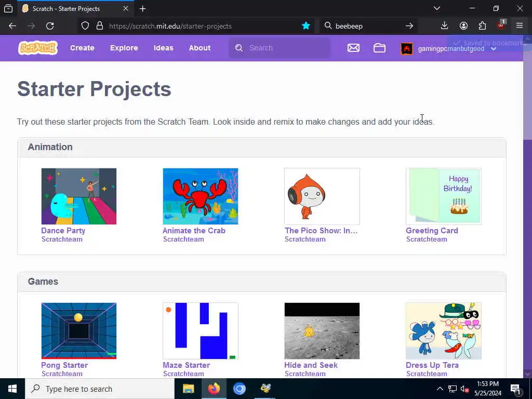Viewport: 532px width, 399px height.
Task: Click the Dress Up Tera title link
Action: 432,365
